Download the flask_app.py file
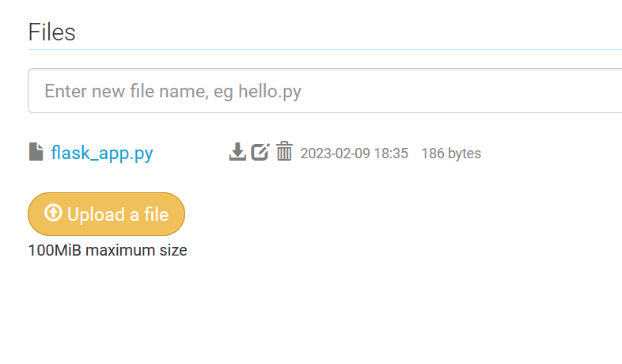 (237, 152)
